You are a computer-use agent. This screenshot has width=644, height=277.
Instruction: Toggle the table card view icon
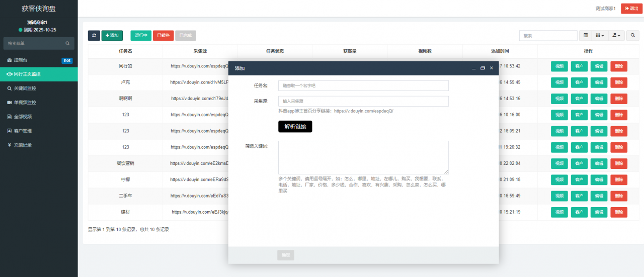point(586,36)
